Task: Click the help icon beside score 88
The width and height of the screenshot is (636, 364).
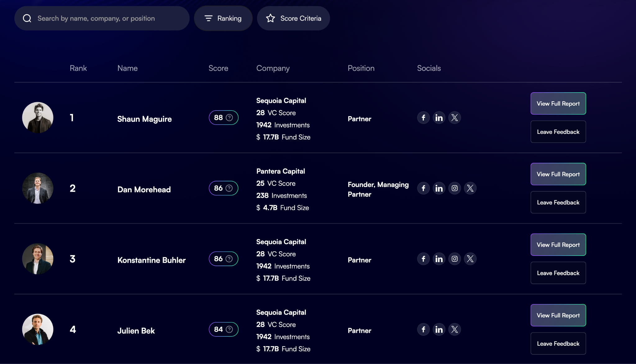Action: [229, 118]
